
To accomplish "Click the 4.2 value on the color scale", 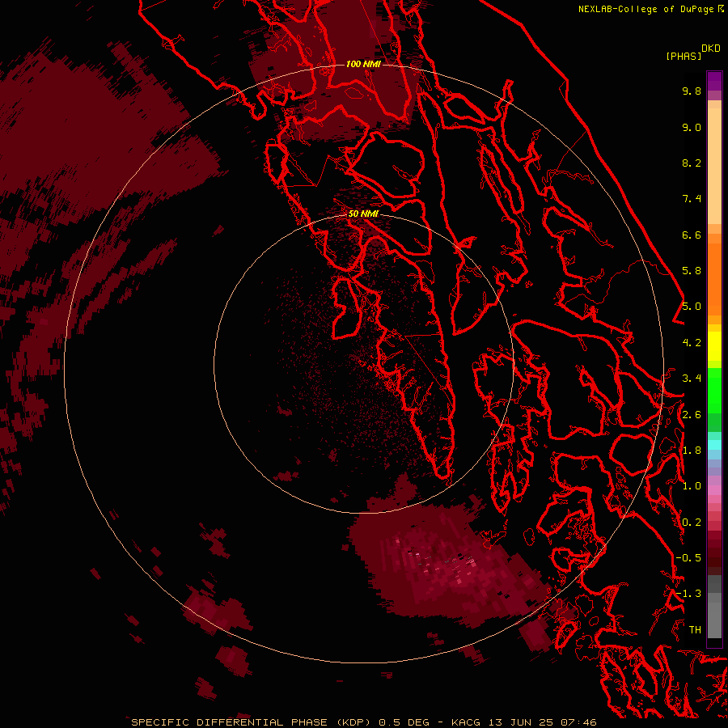I will click(x=692, y=343).
